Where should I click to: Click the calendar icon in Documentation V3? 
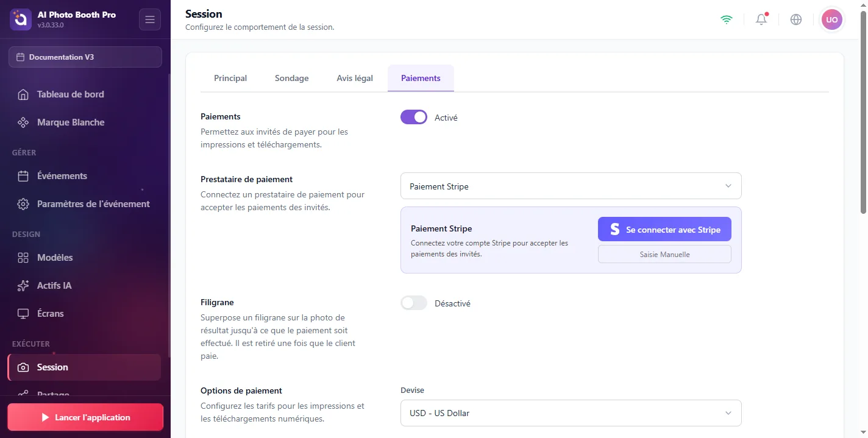[21, 57]
